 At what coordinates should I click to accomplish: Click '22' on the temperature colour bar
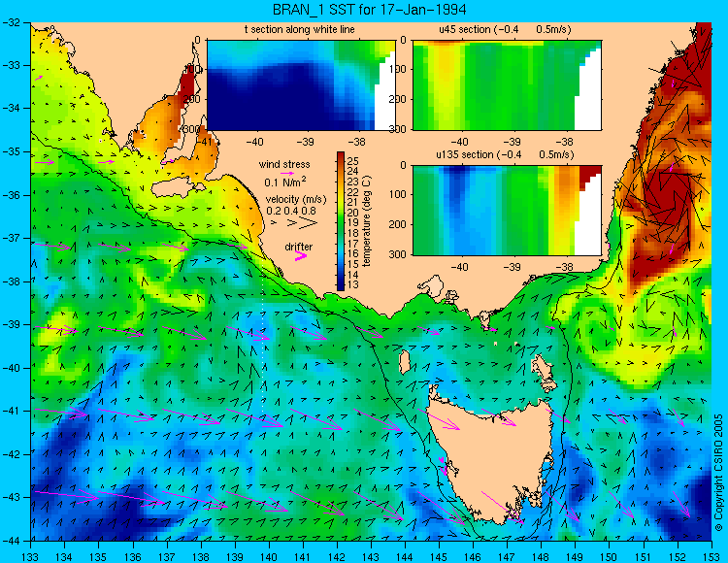pyautogui.click(x=353, y=192)
